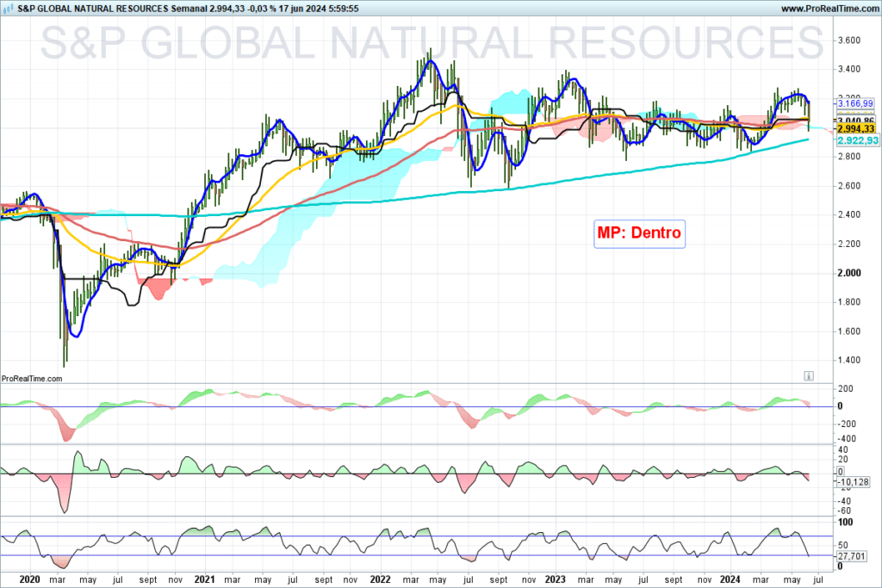The width and height of the screenshot is (882, 588).
Task: Click the 2024 year marker on the time axis
Action: click(730, 579)
